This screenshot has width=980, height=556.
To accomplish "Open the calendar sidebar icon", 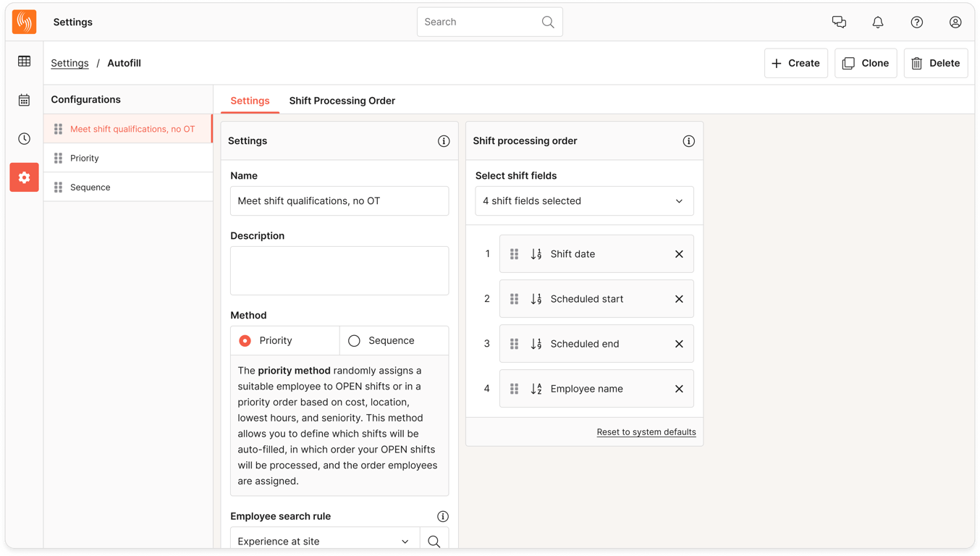I will point(25,100).
